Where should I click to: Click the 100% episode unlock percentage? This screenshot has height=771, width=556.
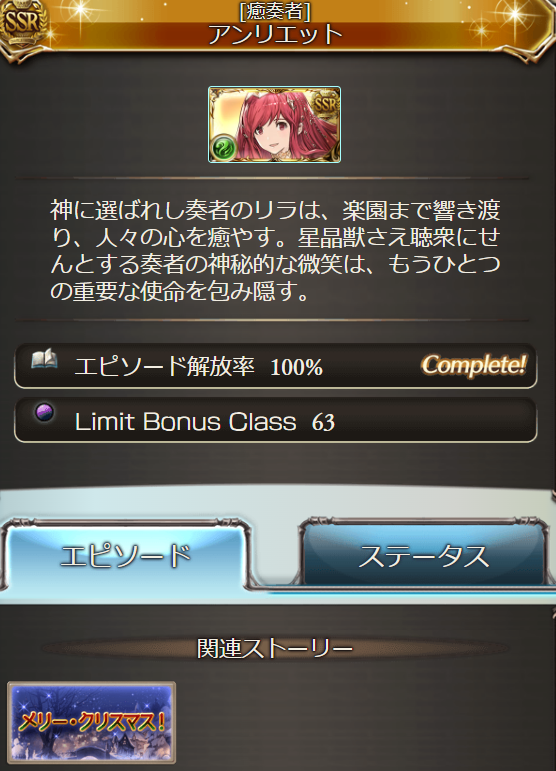296,367
